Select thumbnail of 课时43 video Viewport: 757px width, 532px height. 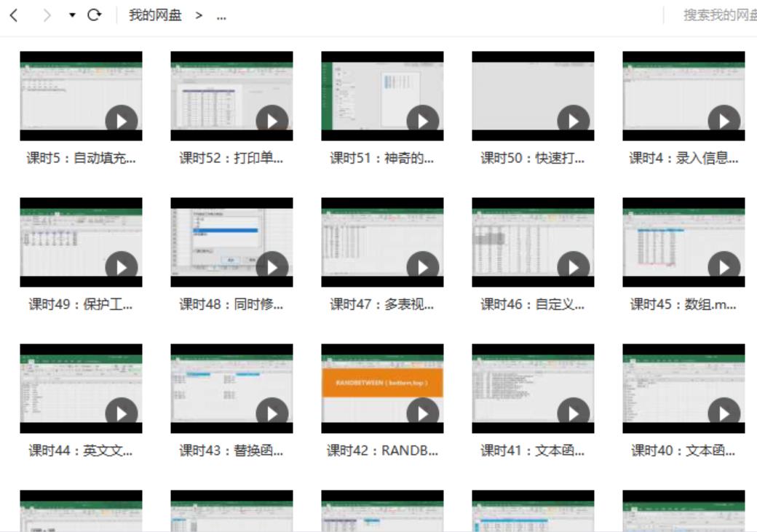coord(231,388)
